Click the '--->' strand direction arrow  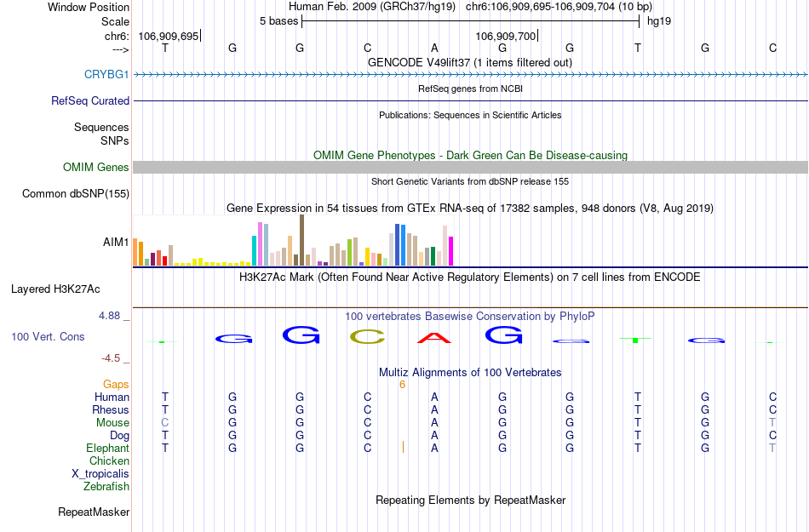click(120, 49)
